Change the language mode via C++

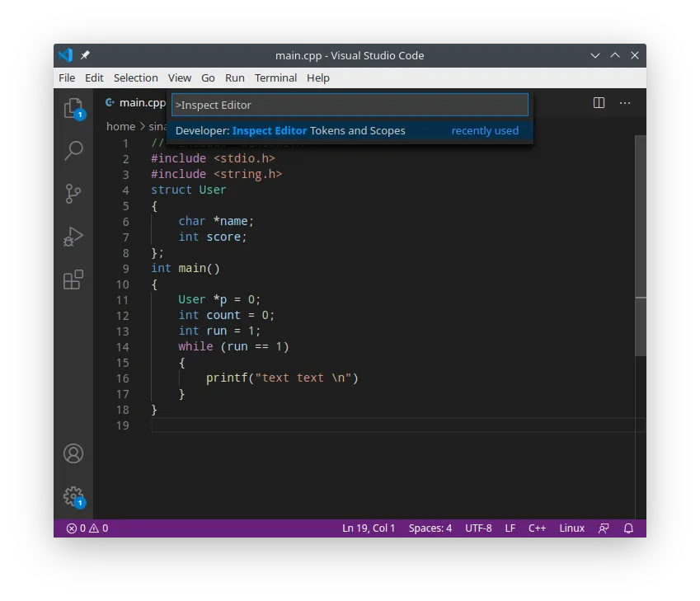tap(537, 528)
